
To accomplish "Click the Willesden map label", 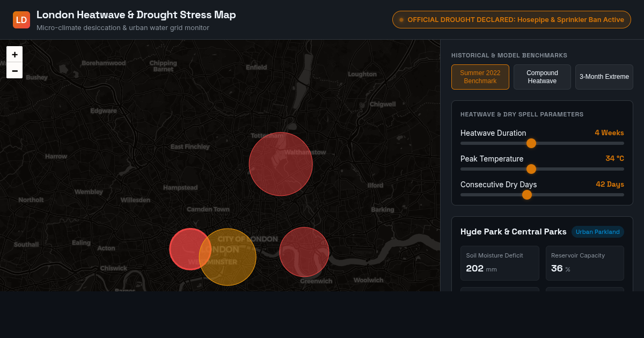I will (135, 200).
